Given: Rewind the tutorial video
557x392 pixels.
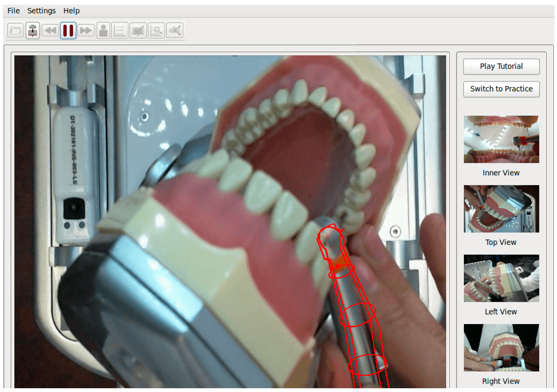Looking at the screenshot, I should (x=51, y=30).
